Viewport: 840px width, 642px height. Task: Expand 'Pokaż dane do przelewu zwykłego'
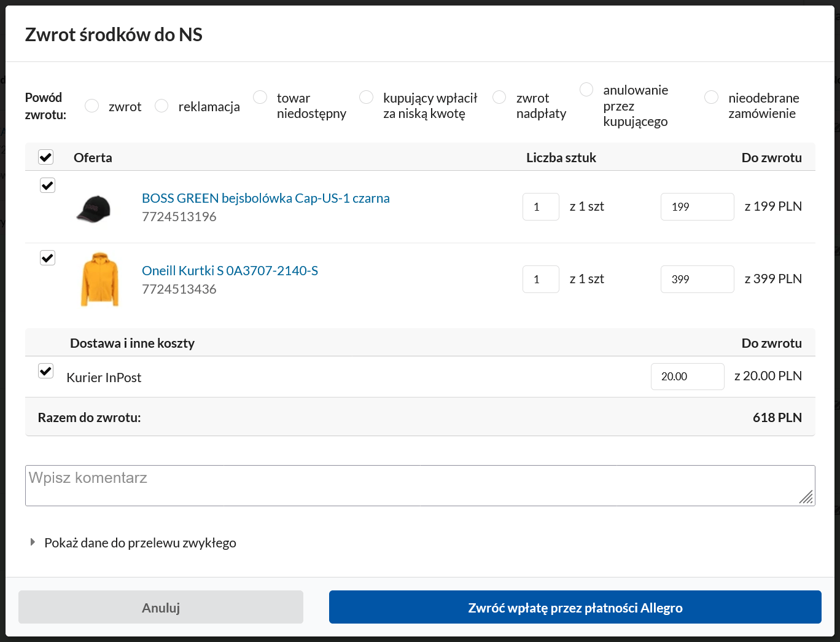tap(139, 543)
